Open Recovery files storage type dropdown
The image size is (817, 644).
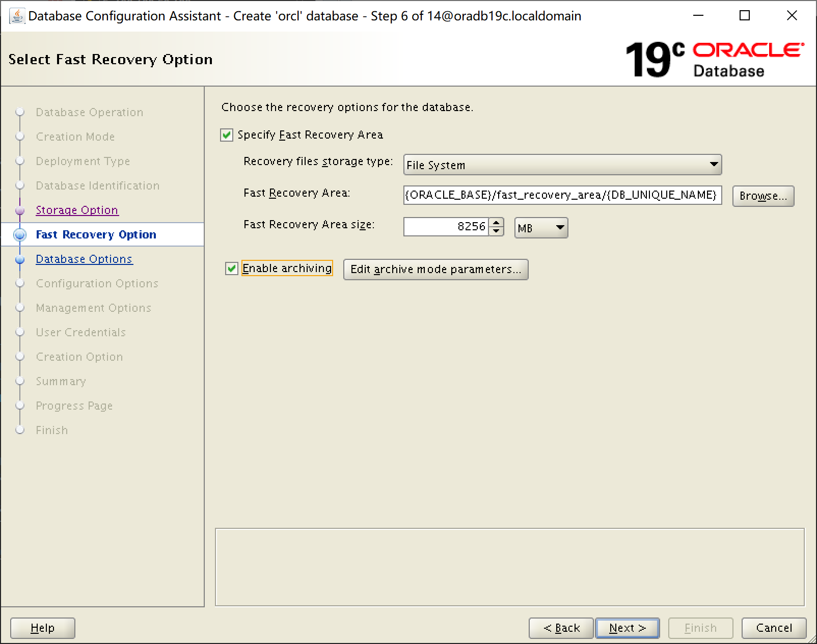point(562,165)
